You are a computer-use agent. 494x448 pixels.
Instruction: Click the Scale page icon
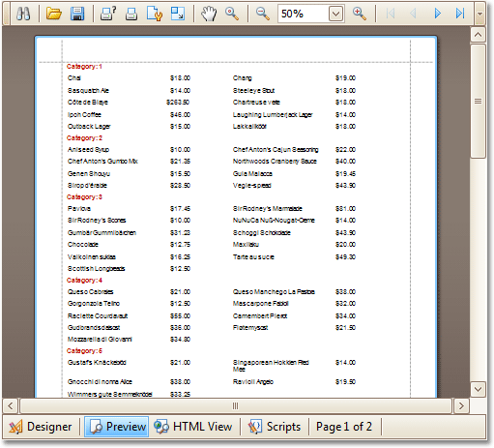178,14
